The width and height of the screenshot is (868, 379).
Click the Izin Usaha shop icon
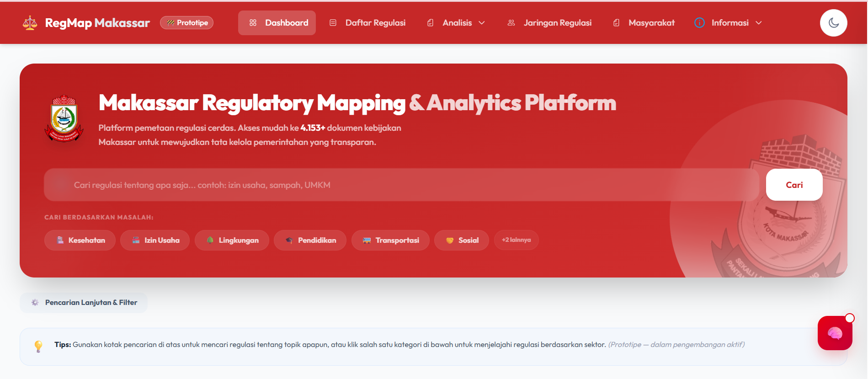[x=136, y=240]
